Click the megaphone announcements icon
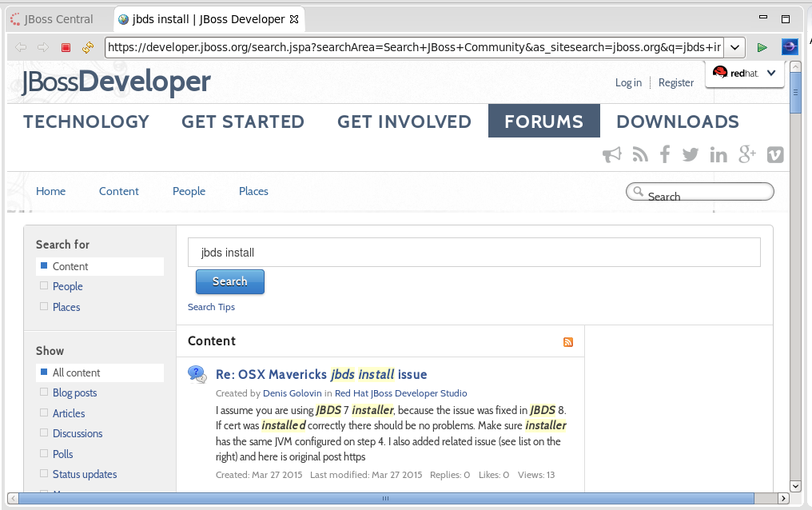 pyautogui.click(x=612, y=154)
